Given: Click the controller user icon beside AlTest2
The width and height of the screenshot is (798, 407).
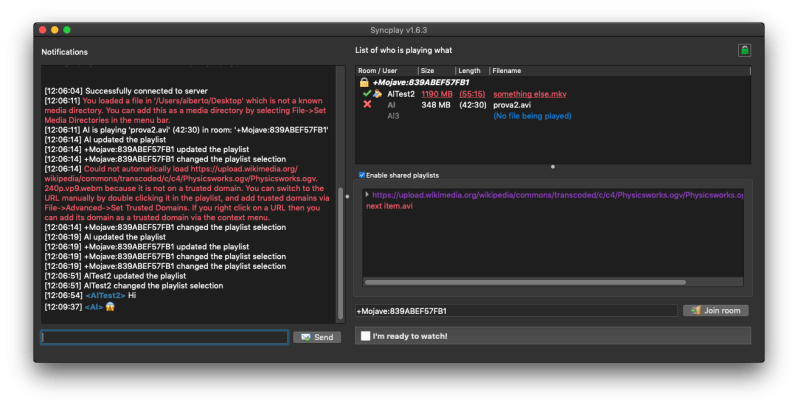Looking at the screenshot, I should click(x=377, y=94).
